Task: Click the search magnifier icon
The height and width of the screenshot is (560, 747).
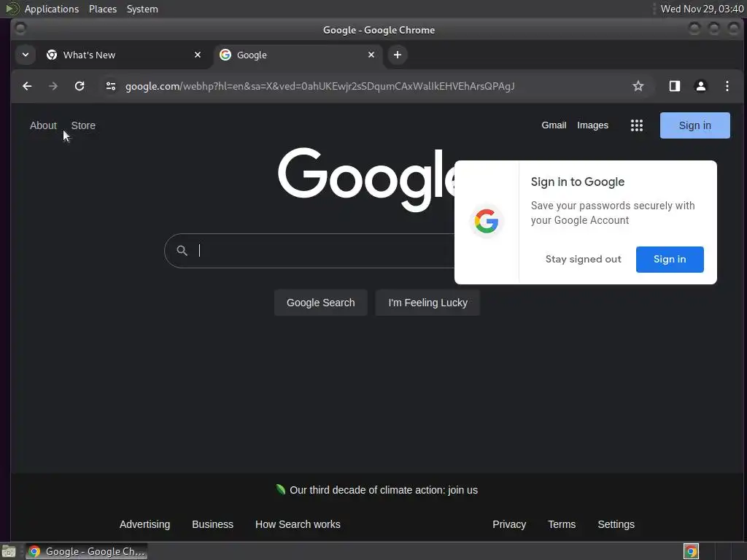Action: point(182,251)
